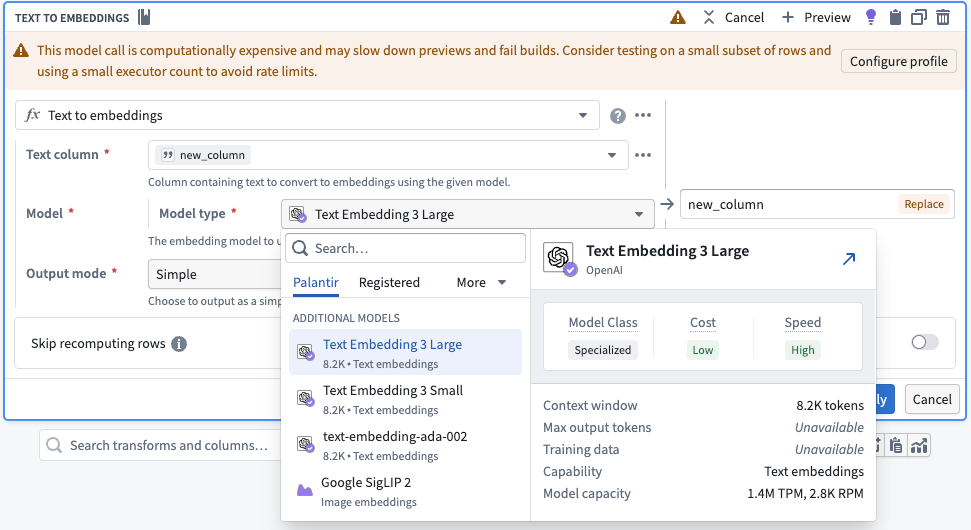The height and width of the screenshot is (530, 971).
Task: Click the warning icon in the orange banner
Action: [21, 50]
